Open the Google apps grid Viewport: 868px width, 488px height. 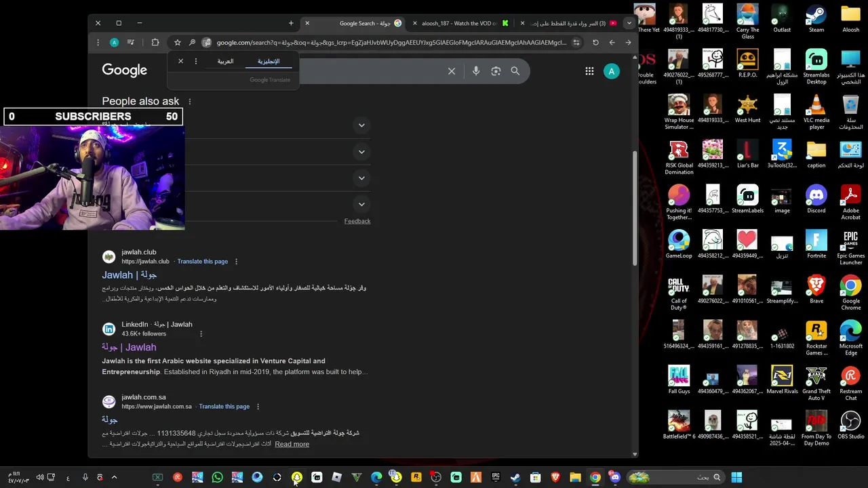589,71
